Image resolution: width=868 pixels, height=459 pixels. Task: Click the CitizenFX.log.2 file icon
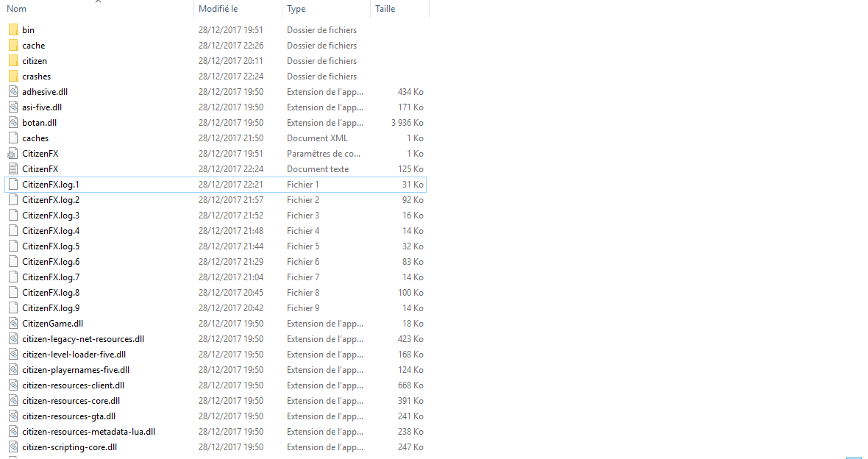click(x=13, y=200)
